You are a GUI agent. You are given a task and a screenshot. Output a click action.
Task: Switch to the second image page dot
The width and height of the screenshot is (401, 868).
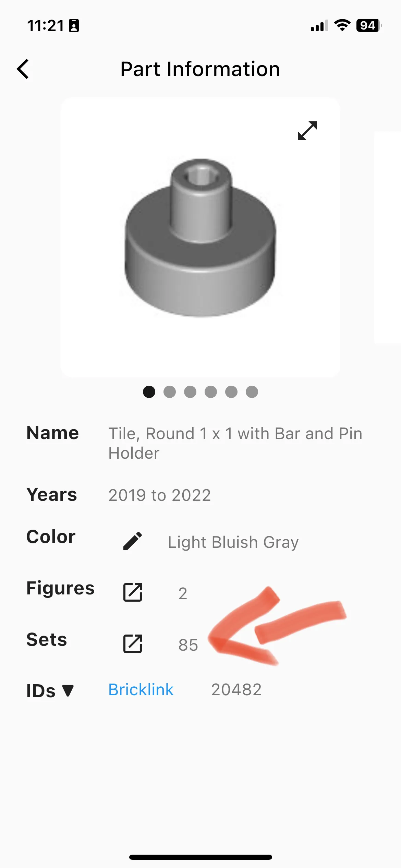170,392
